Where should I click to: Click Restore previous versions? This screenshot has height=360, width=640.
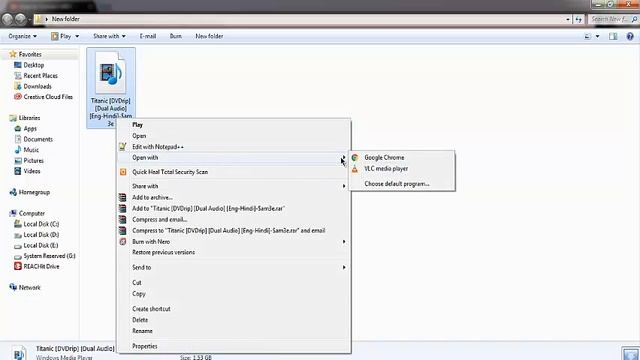pos(233,252)
